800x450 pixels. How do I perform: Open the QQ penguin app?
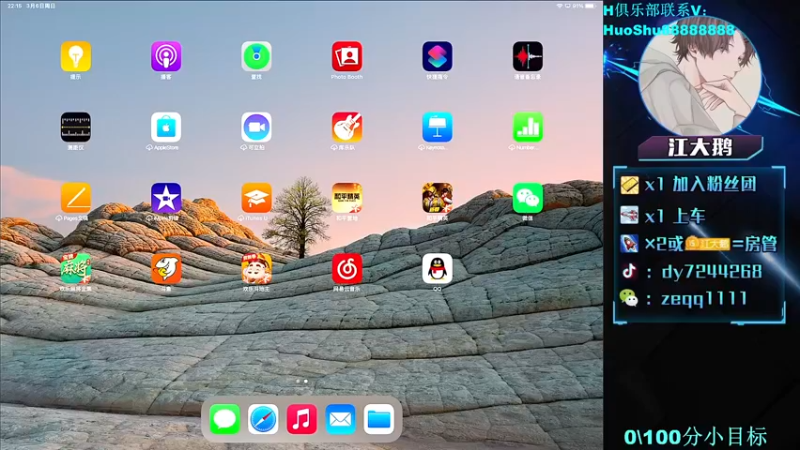coord(437,268)
